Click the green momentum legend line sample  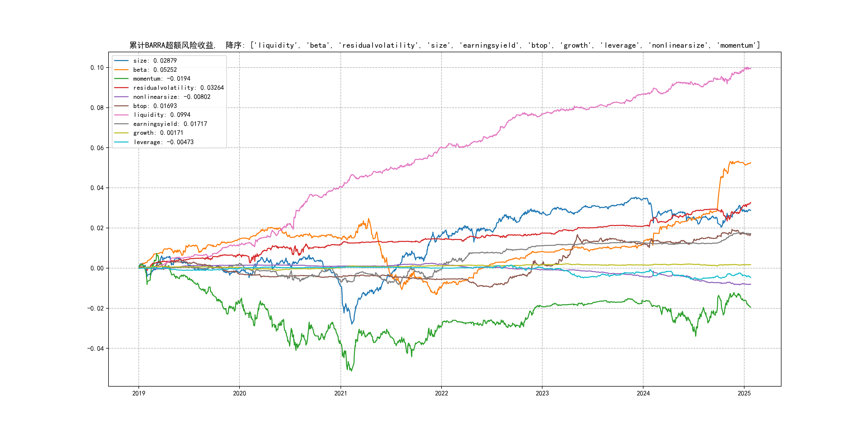tap(121, 78)
